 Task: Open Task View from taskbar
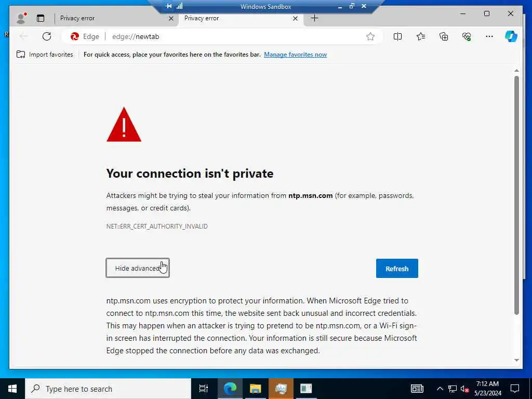coord(204,389)
